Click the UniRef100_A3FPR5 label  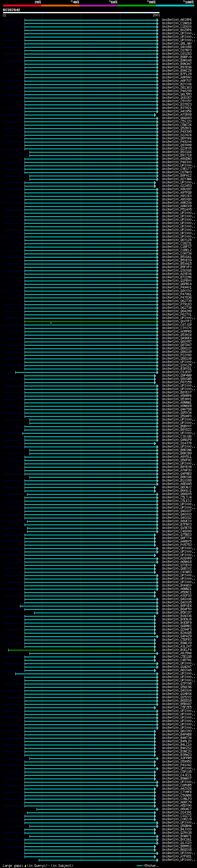coord(177,758)
